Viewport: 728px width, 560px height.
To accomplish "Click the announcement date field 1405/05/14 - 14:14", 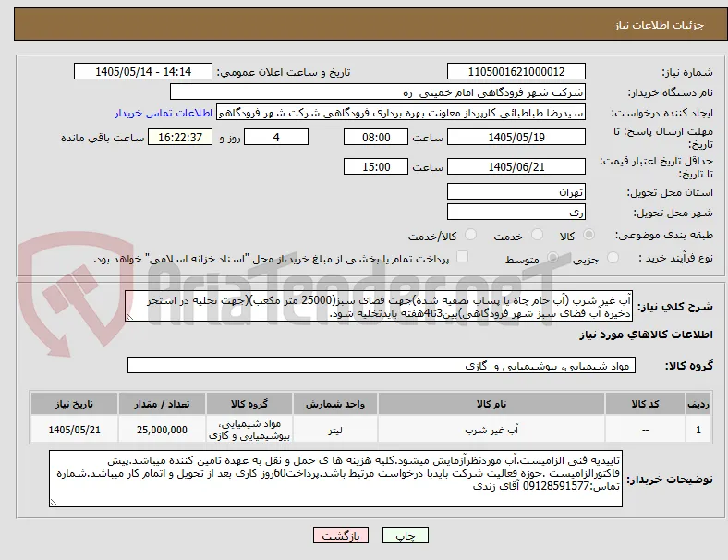I will pos(143,72).
